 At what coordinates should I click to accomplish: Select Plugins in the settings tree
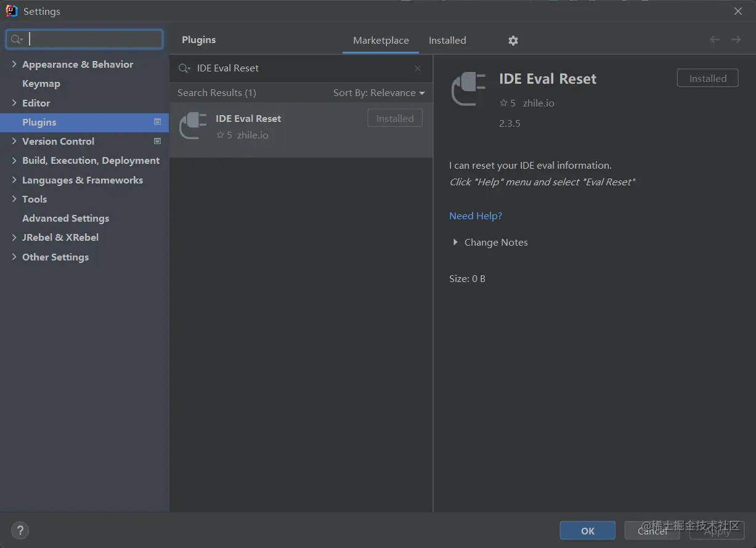[84, 122]
